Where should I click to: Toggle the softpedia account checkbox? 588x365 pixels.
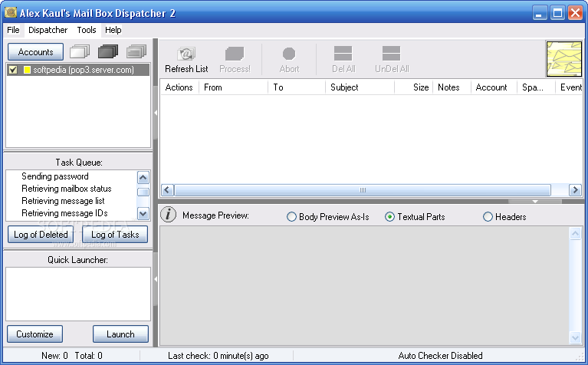pyautogui.click(x=13, y=70)
